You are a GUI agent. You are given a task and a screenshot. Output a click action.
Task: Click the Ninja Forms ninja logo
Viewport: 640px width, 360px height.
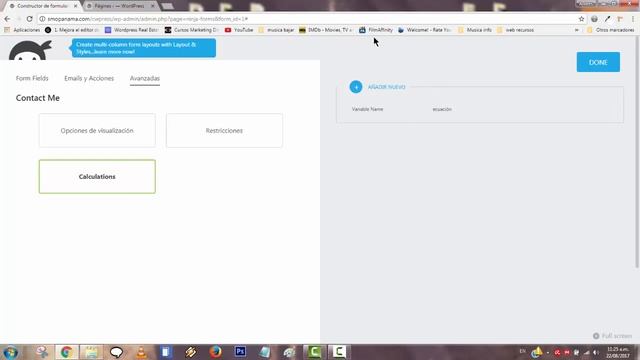tap(30, 51)
